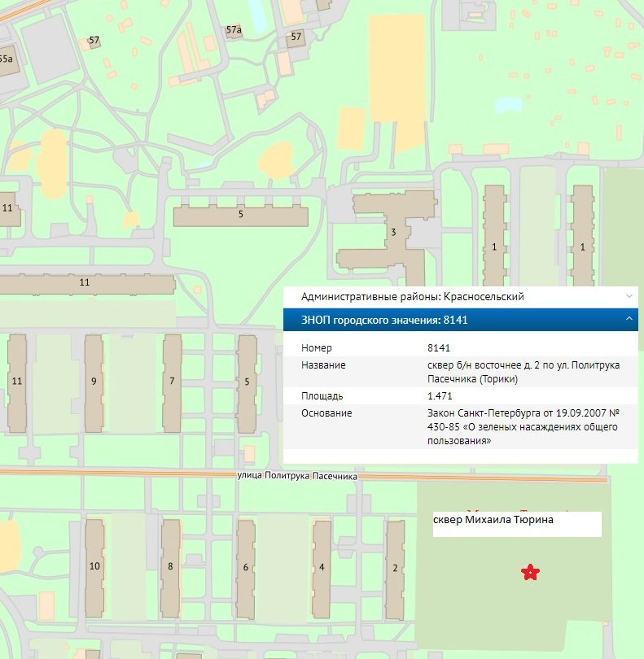Select building 6 south of the street
Image resolution: width=644 pixels, height=659 pixels.
[246, 569]
